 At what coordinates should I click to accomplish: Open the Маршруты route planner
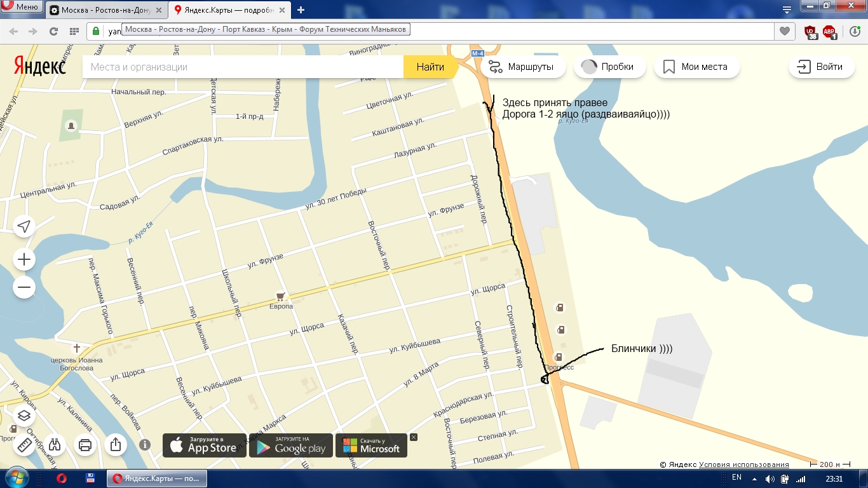(522, 67)
